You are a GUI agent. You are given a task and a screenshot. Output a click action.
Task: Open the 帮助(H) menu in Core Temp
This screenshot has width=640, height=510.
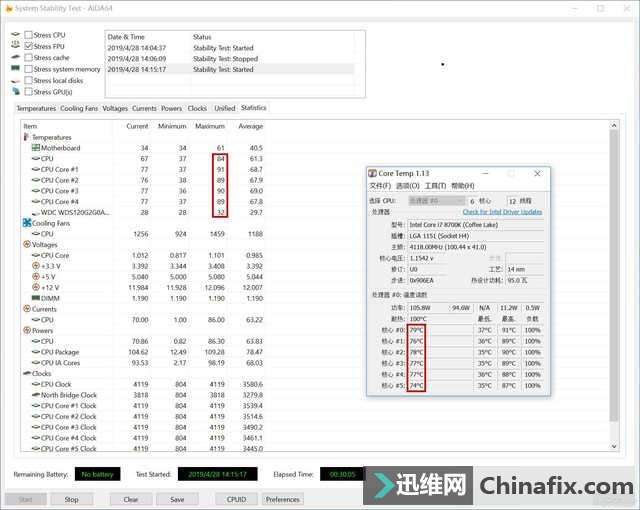(x=462, y=186)
